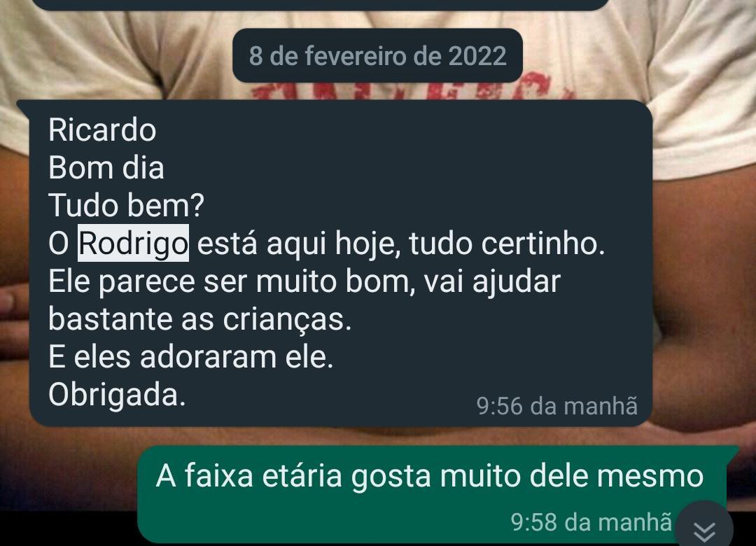Click the 9:56 da manhã timestamp
Viewport: 756px width, 546px height.
[x=557, y=405]
